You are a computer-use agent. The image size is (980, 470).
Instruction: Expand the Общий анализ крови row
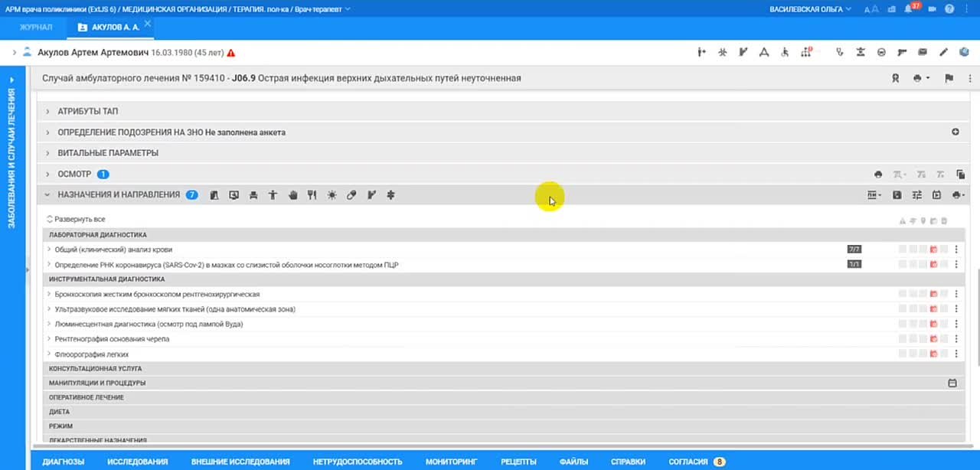tap(49, 250)
